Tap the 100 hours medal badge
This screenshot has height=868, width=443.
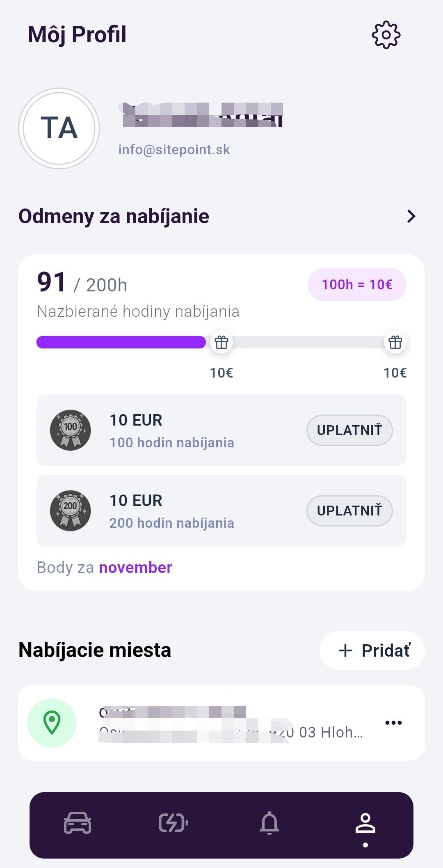71,430
